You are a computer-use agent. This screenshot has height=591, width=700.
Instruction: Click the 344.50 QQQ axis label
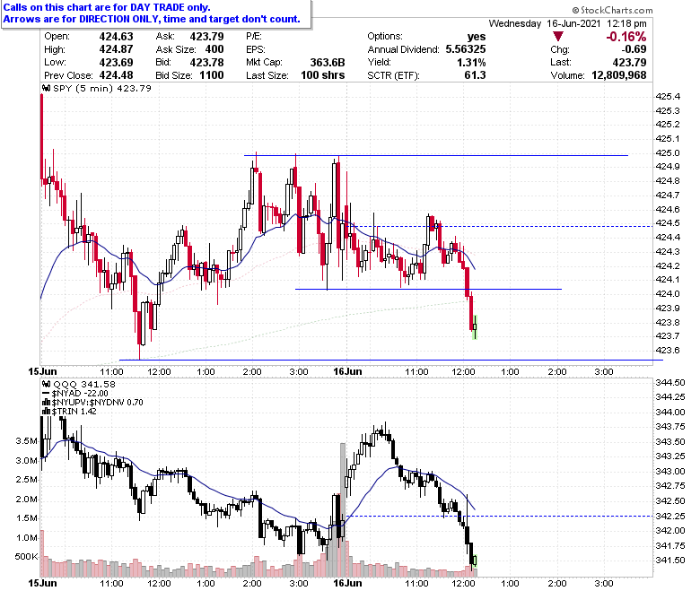click(x=670, y=383)
